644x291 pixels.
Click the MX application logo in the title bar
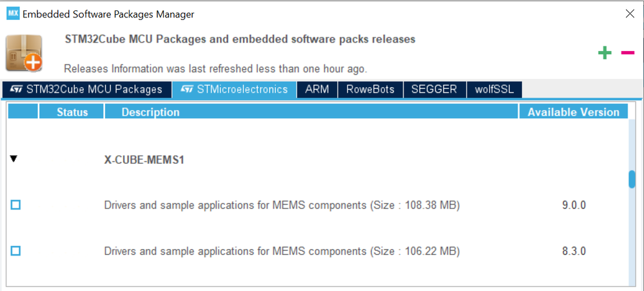tap(13, 14)
